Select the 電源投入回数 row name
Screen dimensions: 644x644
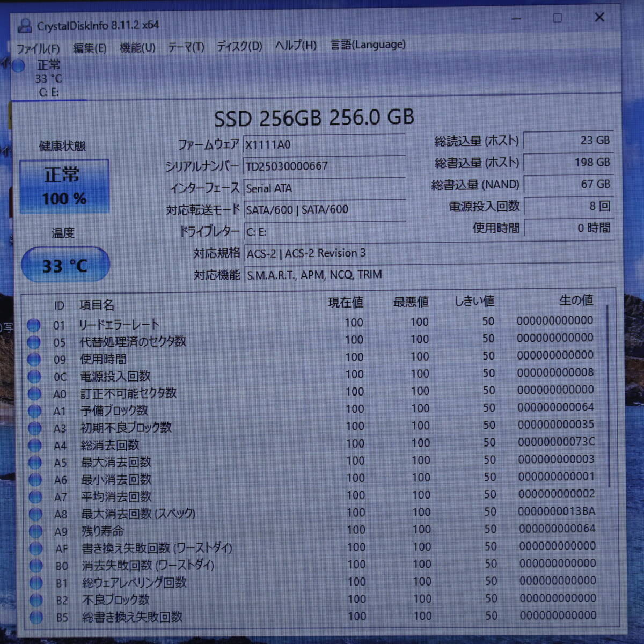coord(115,376)
